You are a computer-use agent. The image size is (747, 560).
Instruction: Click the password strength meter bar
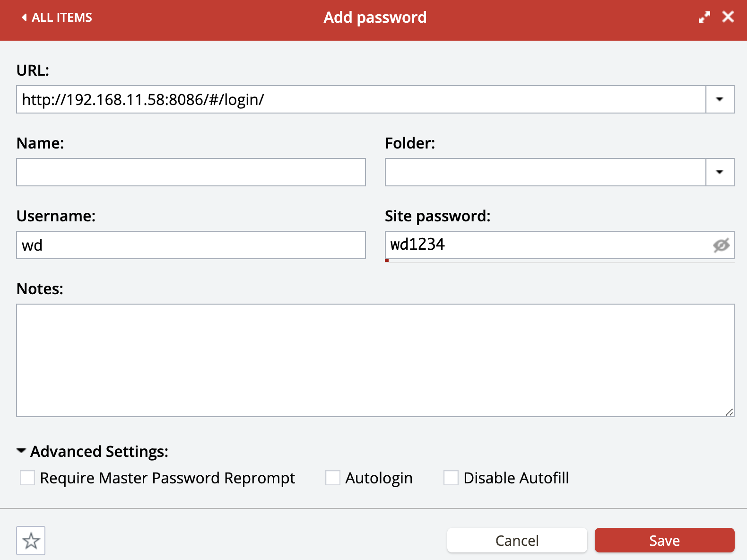pos(559,261)
